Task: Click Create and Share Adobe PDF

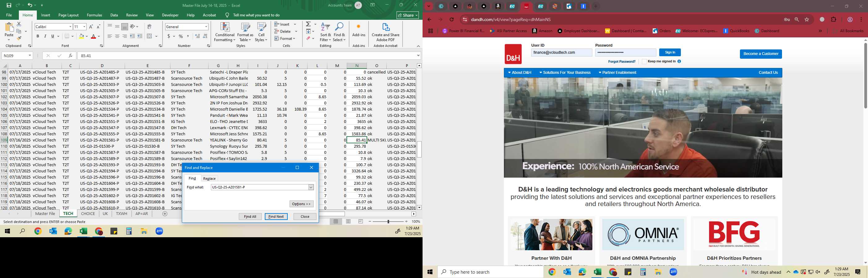Action: [x=385, y=32]
